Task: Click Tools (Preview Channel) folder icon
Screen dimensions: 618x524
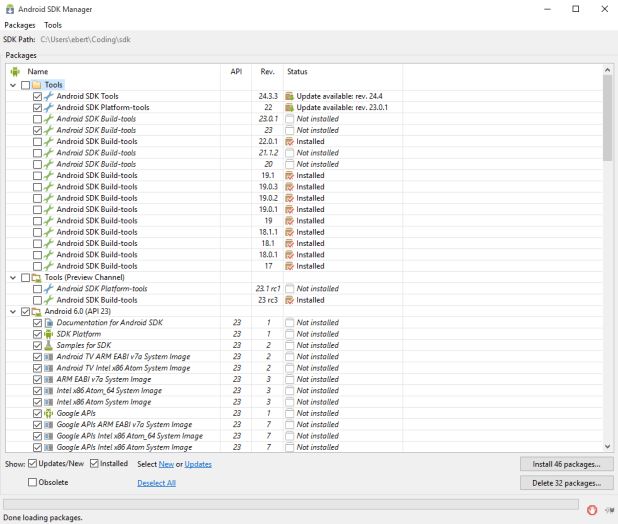Action: (x=37, y=278)
